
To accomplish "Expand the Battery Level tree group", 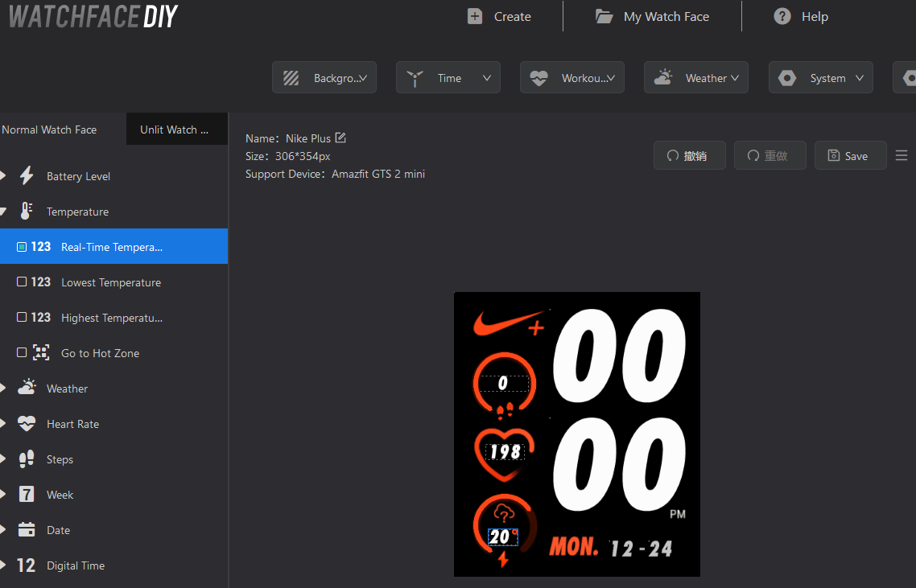I will coord(3,176).
